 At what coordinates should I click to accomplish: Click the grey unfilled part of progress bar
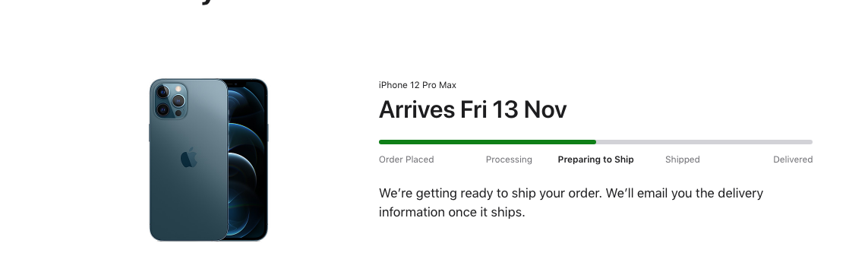coord(704,142)
